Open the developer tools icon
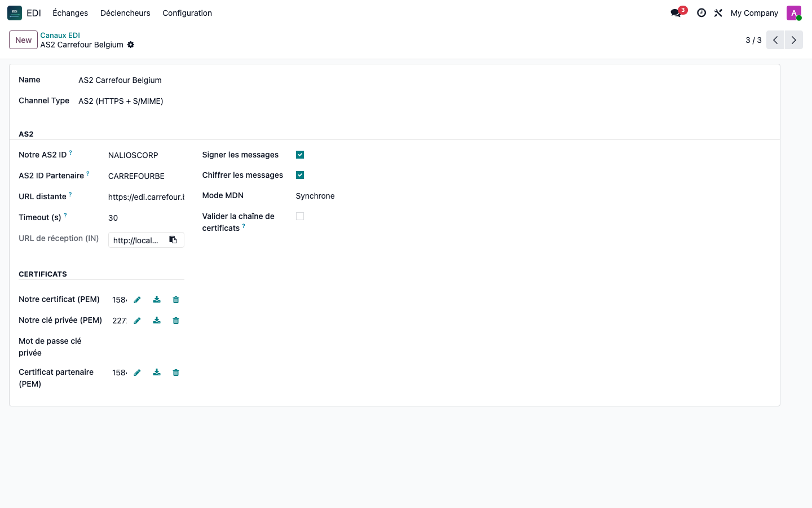This screenshot has width=812, height=508. (x=718, y=13)
